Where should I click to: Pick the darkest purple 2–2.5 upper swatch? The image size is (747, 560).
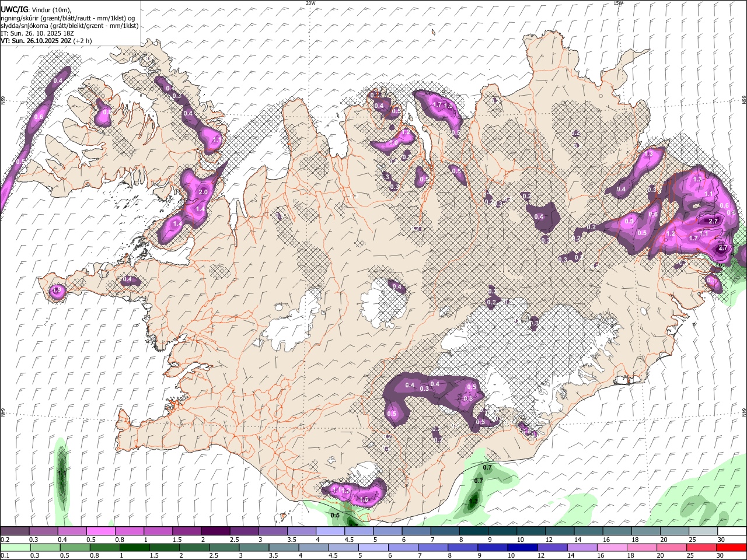[x=215, y=531]
